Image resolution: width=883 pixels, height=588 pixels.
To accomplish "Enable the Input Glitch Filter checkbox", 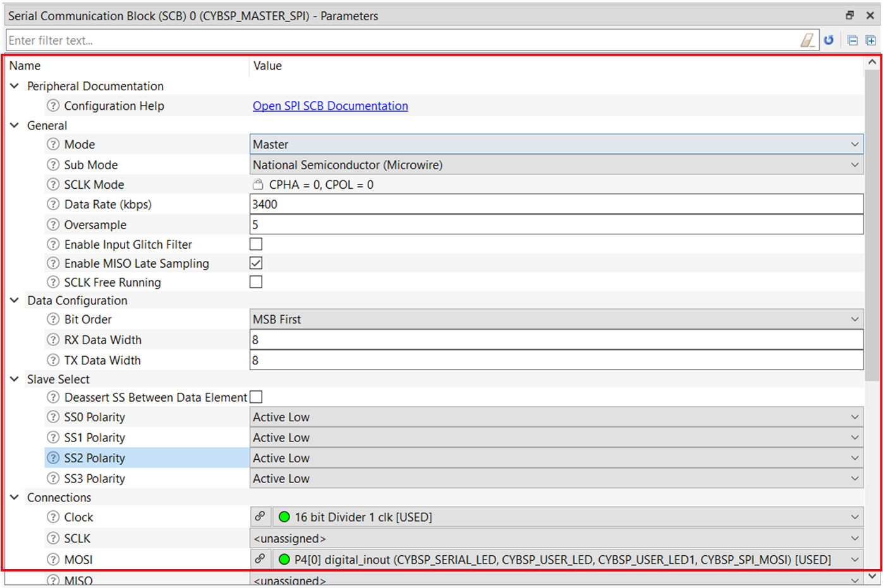I will pyautogui.click(x=256, y=244).
